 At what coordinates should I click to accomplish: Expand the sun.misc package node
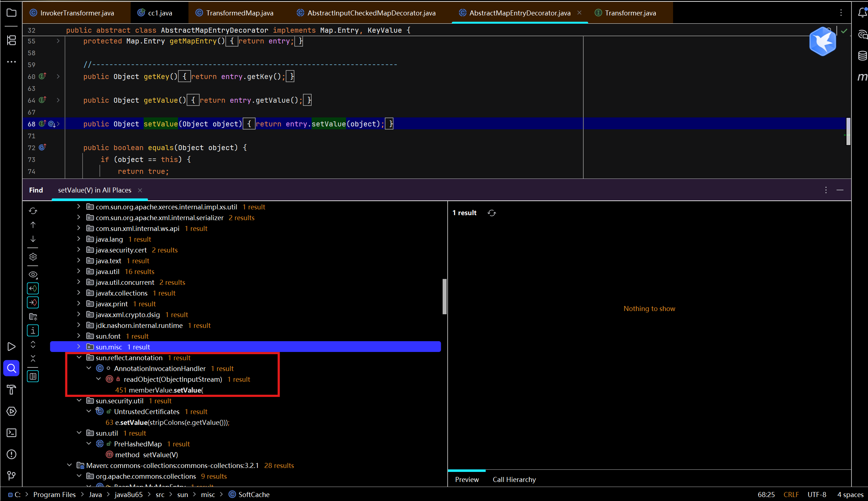tap(79, 347)
